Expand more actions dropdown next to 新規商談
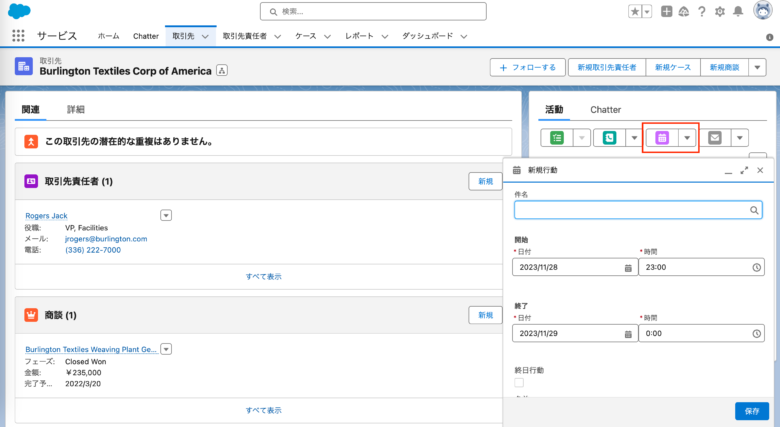780x427 pixels. pyautogui.click(x=758, y=67)
